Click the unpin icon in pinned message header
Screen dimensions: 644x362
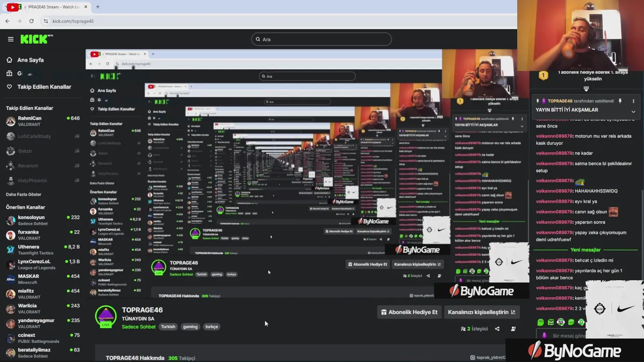coord(620,101)
